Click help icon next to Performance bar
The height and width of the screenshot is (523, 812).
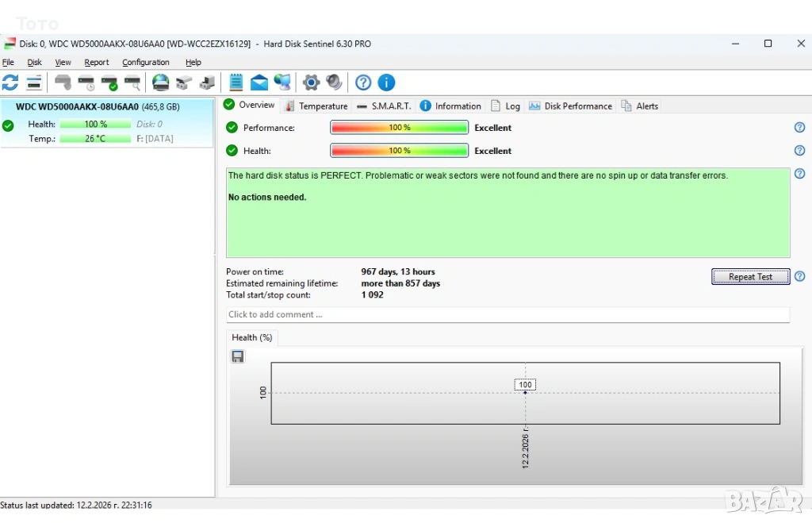(x=799, y=128)
